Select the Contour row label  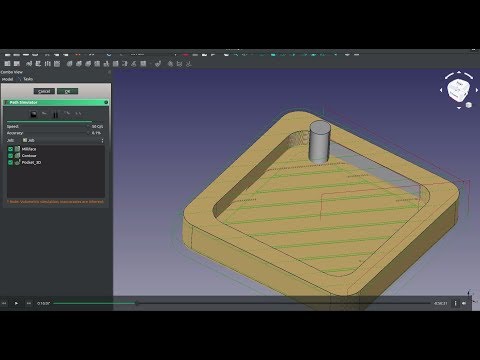pyautogui.click(x=29, y=156)
